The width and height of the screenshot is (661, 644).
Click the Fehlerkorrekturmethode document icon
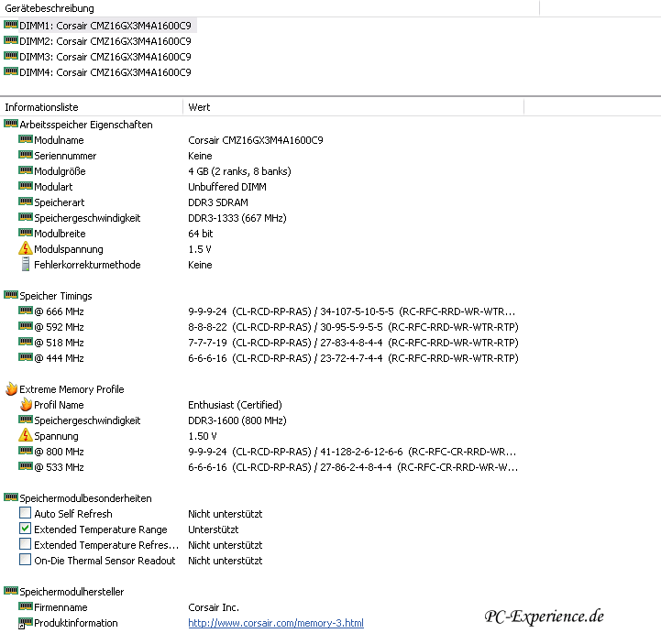tap(26, 265)
